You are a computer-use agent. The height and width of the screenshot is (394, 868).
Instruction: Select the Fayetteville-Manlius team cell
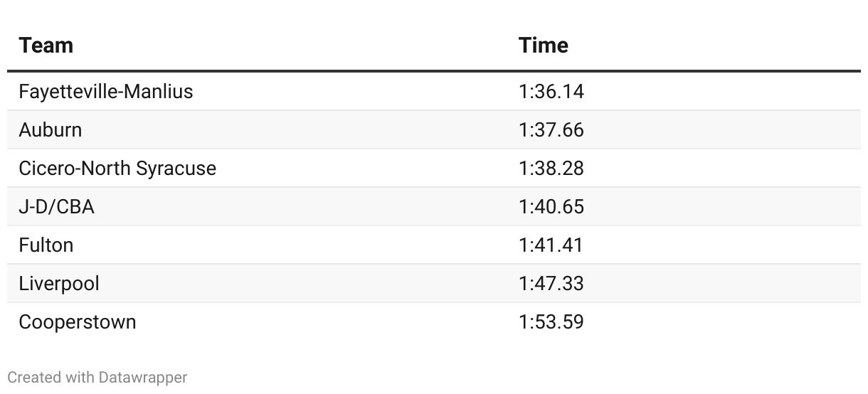pyautogui.click(x=106, y=92)
